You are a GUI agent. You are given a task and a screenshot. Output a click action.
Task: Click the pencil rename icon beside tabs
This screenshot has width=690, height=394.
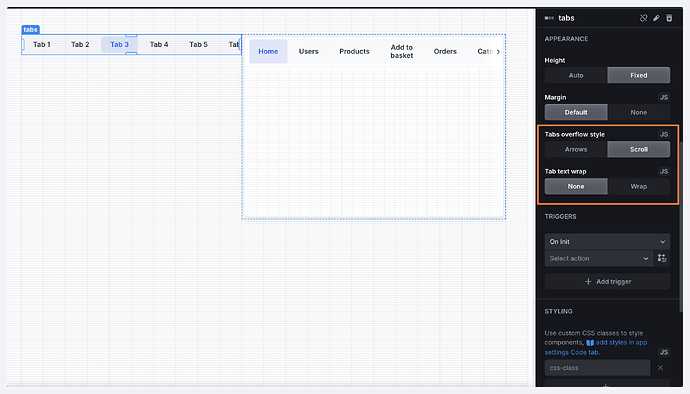click(x=656, y=18)
